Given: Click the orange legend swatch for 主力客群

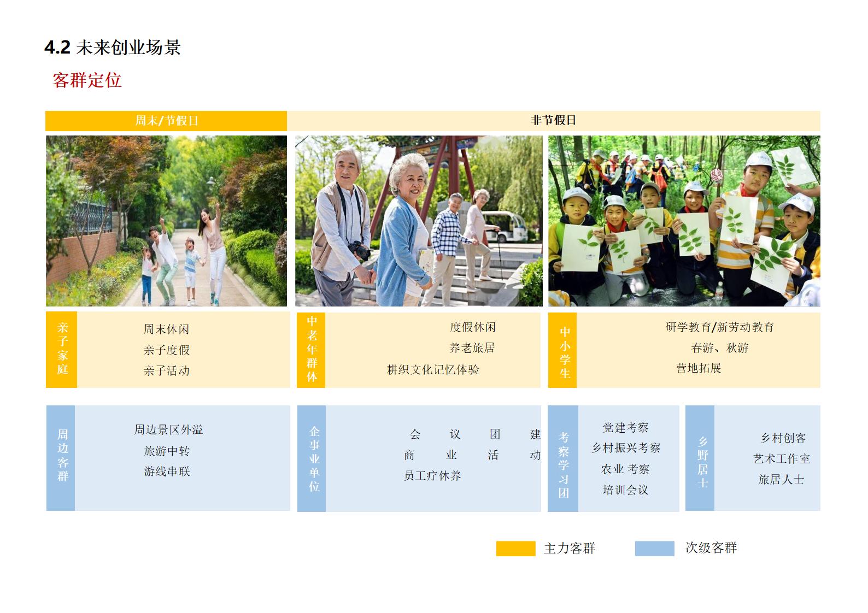Looking at the screenshot, I should click(x=515, y=549).
